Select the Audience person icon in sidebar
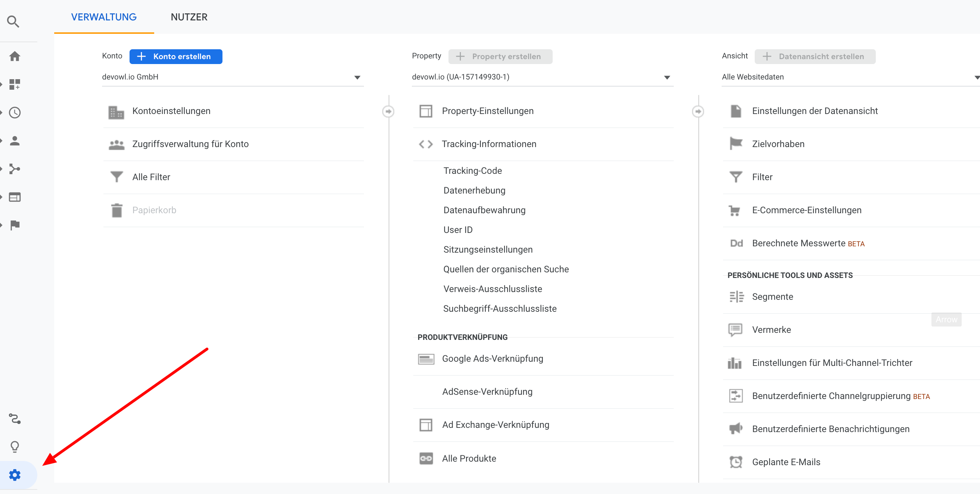This screenshot has height=494, width=980. 15,140
